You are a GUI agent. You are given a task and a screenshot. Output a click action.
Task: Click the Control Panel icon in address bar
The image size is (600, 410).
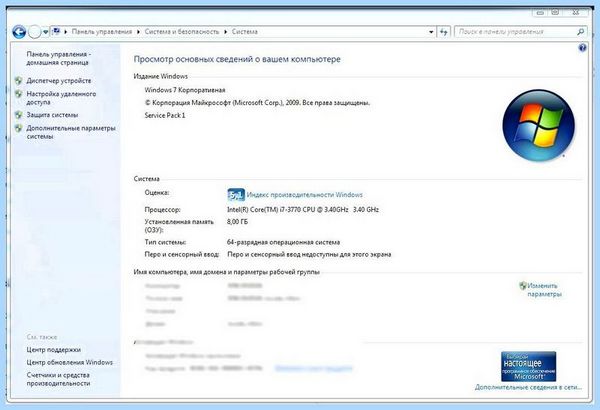pyautogui.click(x=56, y=31)
